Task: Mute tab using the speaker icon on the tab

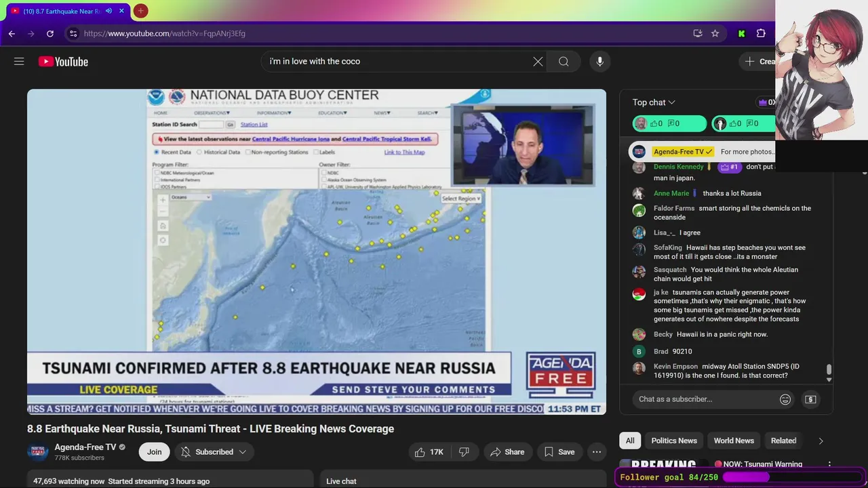Action: [108, 11]
